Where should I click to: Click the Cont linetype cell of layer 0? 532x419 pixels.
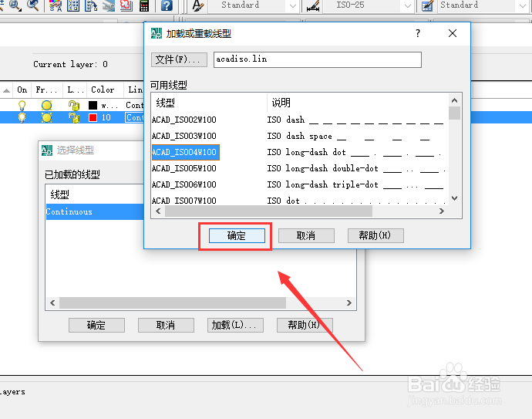tap(135, 105)
